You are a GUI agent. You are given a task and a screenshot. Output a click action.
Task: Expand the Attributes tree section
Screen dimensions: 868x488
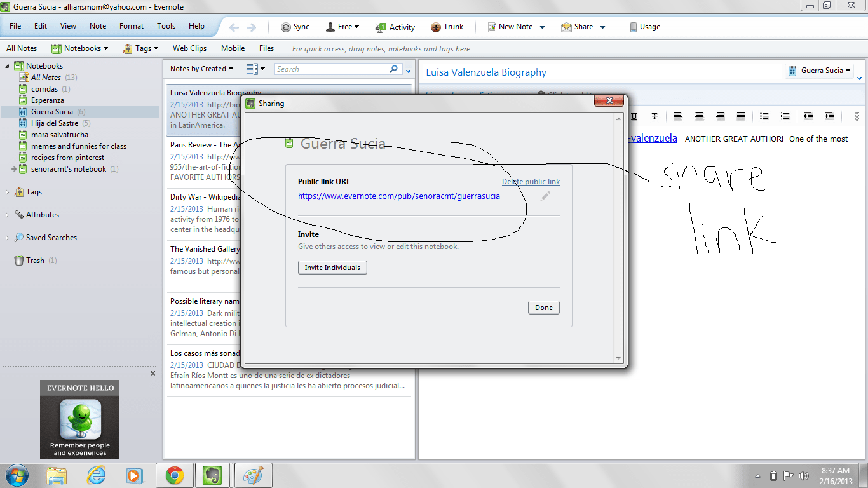(x=8, y=215)
